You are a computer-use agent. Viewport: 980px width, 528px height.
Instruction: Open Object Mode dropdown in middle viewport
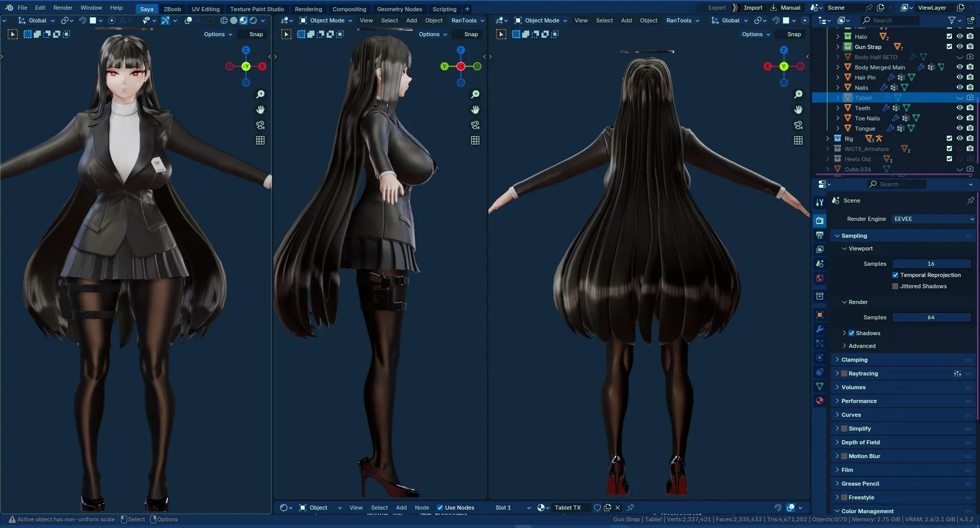(x=326, y=20)
